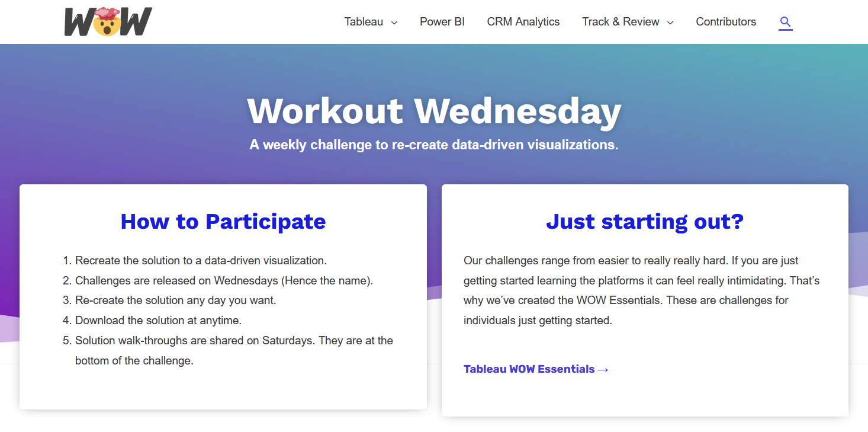Click the How to Participate heading
This screenshot has height=432, width=868.
tap(223, 221)
